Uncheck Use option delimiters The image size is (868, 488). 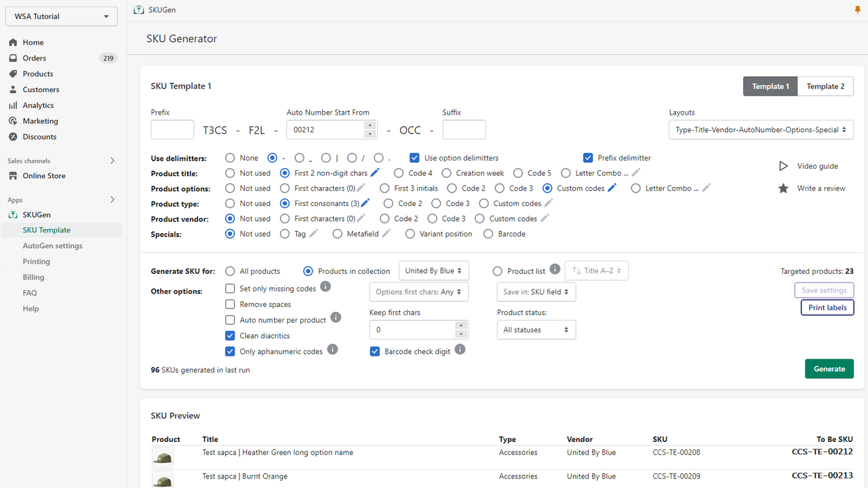click(x=414, y=158)
